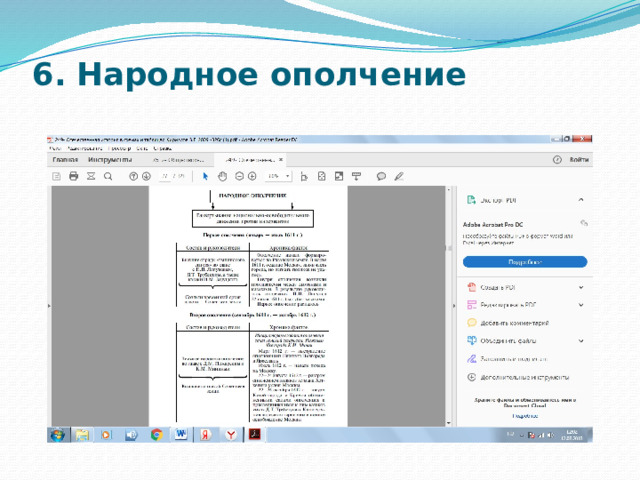Collapse the Экспорт PDF section chevron
Screen dimensions: 640x480
581,200
